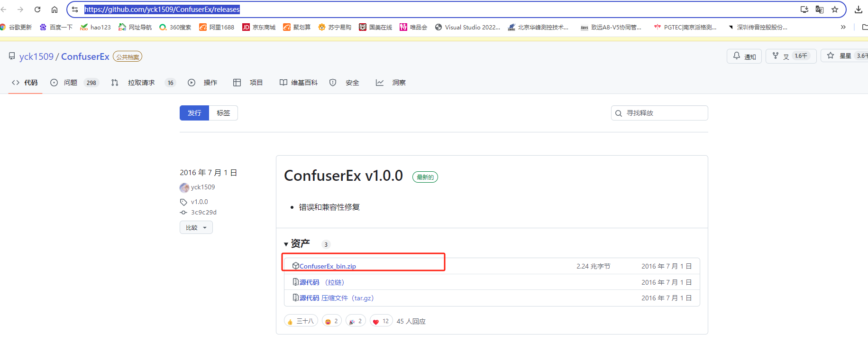Select the 发行 releases button

[194, 113]
